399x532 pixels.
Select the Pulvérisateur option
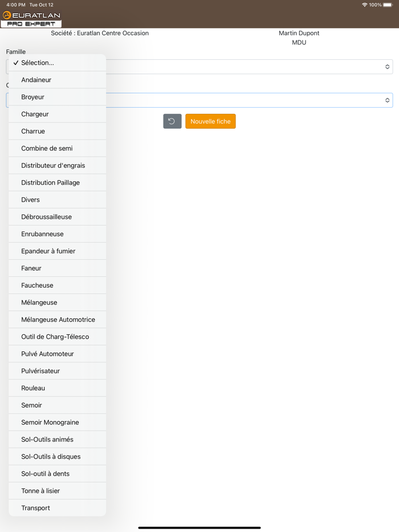coord(57,371)
